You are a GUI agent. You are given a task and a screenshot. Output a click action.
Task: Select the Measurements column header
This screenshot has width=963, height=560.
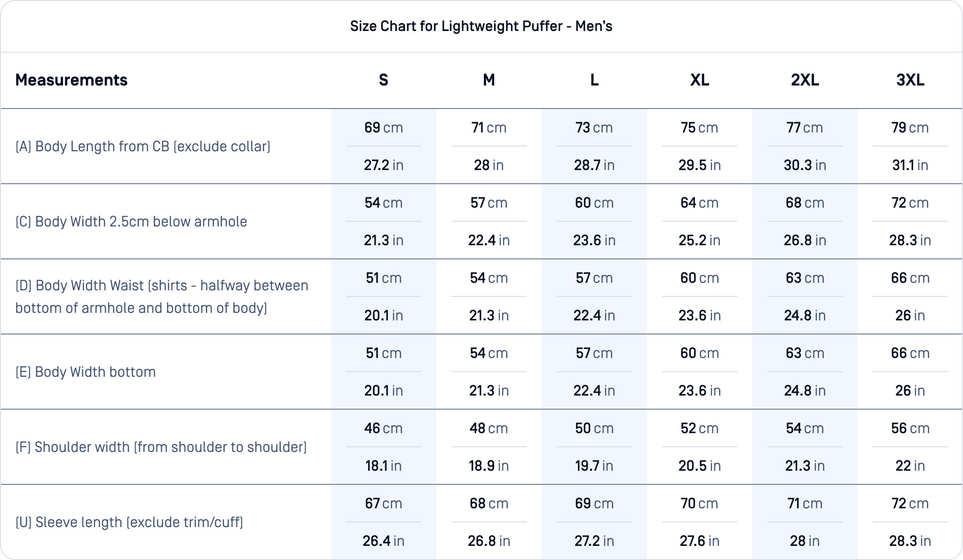71,80
